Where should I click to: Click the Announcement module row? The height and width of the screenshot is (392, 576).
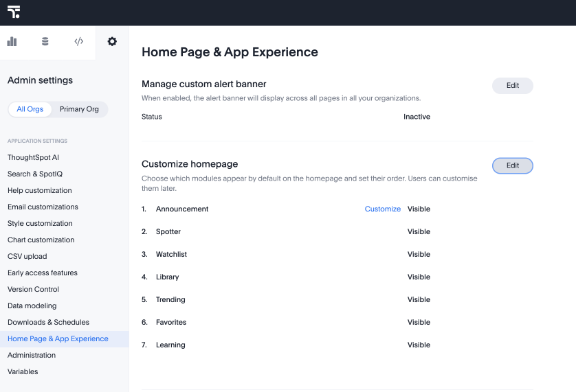[286, 209]
